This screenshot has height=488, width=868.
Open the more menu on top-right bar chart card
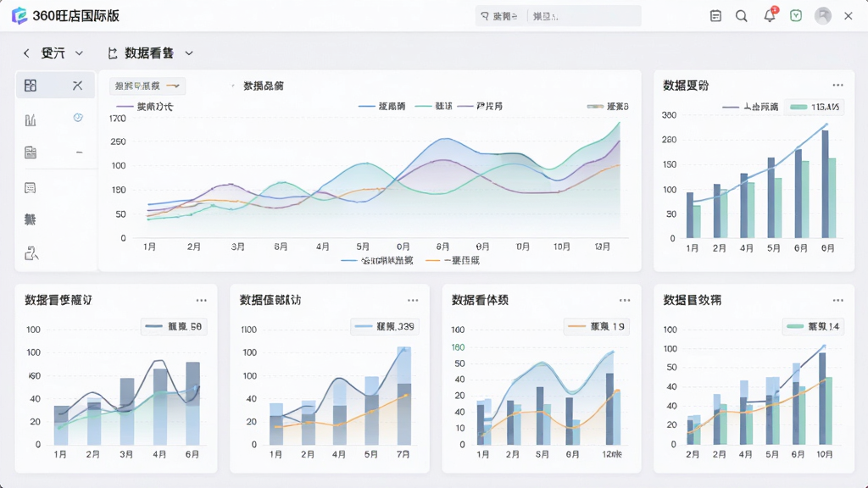[x=837, y=86]
